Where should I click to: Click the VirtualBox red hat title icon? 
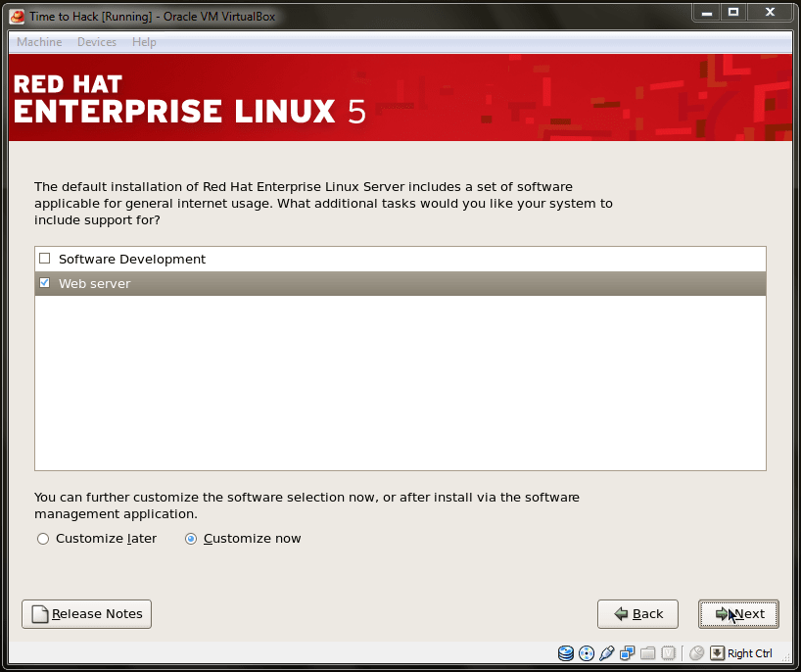[x=18, y=17]
